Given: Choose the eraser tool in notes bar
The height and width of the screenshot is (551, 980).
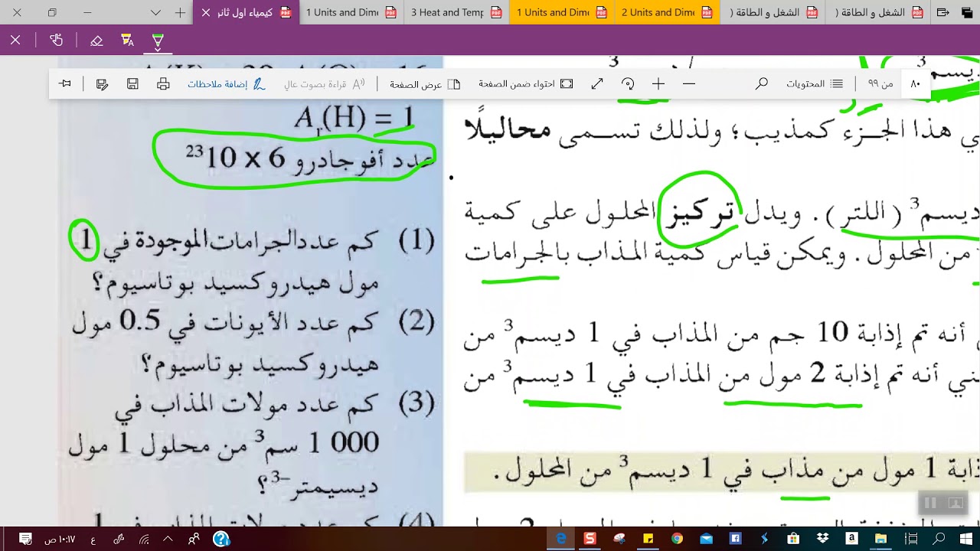Looking at the screenshot, I should [x=96, y=41].
